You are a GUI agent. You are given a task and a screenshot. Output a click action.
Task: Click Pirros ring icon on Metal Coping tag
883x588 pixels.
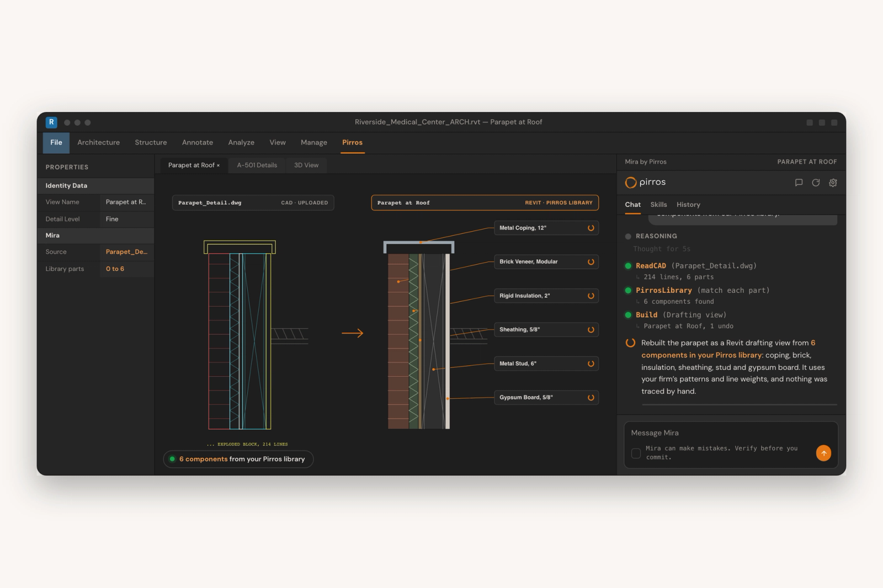pyautogui.click(x=591, y=228)
